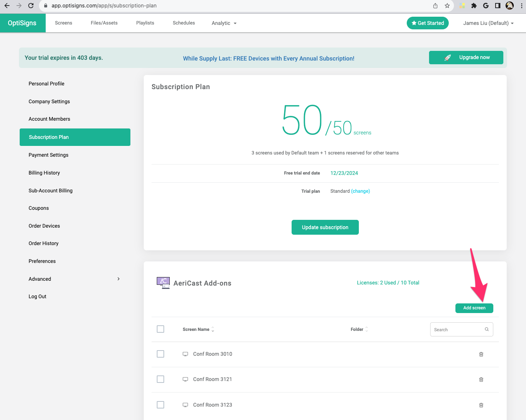Click the G extension icon

486,6
